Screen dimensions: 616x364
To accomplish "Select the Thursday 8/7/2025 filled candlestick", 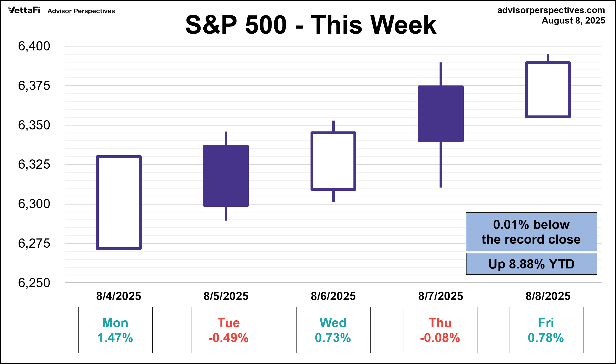I will click(x=440, y=114).
